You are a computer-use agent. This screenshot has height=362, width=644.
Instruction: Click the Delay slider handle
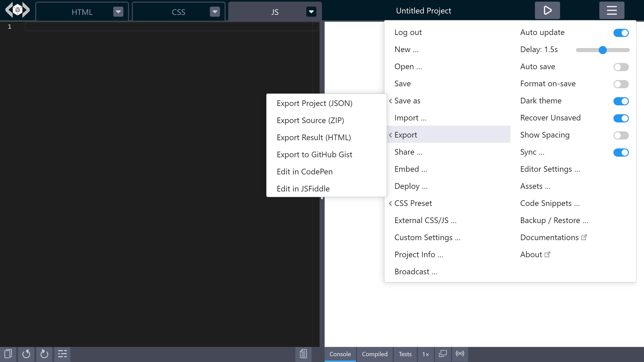[603, 50]
